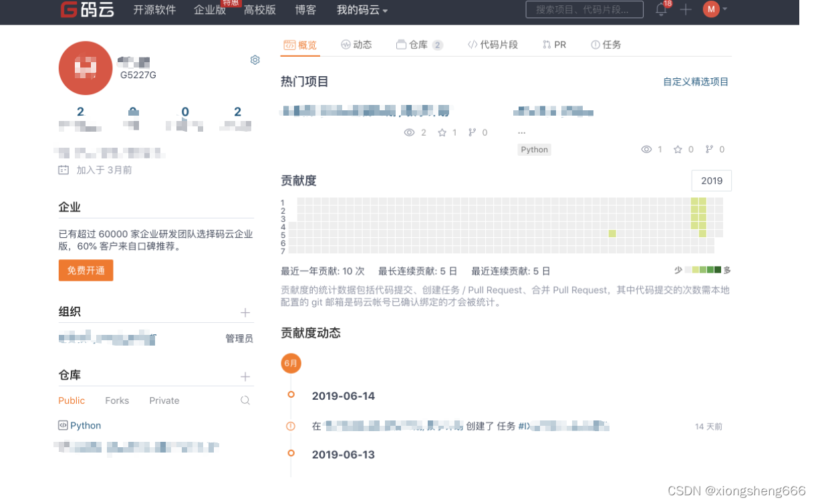Open the avatar account dropdown
816x504 pixels.
[714, 9]
